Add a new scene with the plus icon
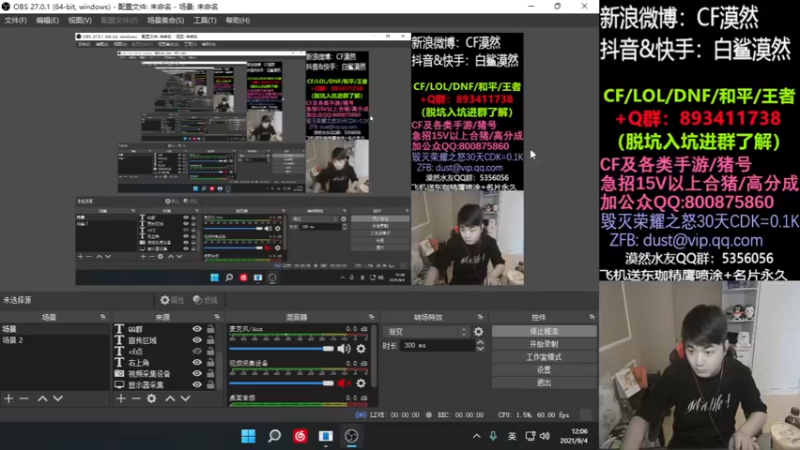This screenshot has height=450, width=800. (x=9, y=398)
